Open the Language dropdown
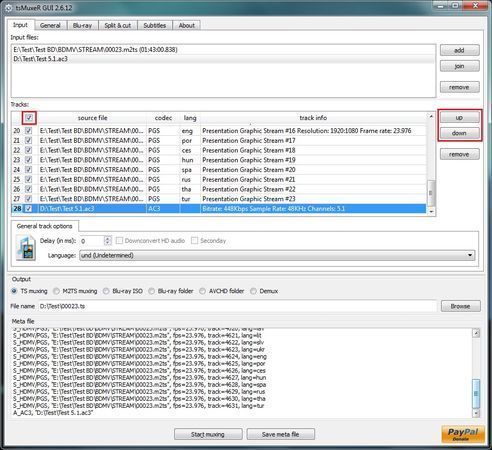The width and height of the screenshot is (492, 450). click(277, 255)
